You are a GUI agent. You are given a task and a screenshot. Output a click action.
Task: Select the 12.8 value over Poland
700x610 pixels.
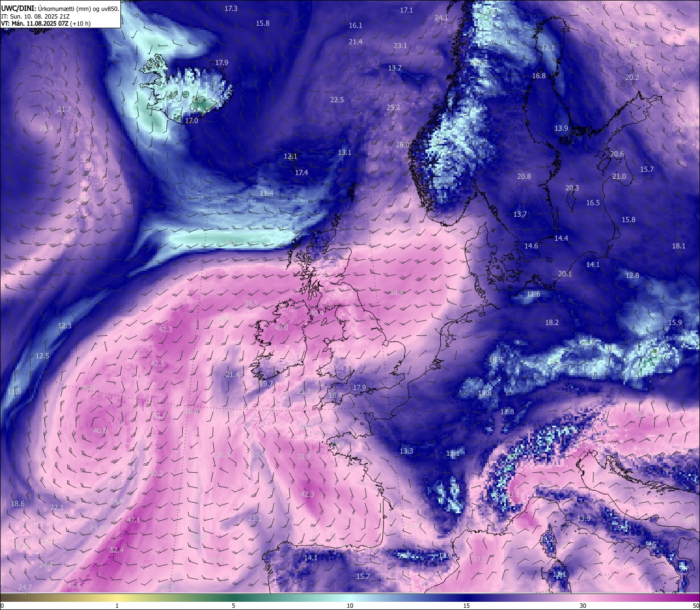632,275
